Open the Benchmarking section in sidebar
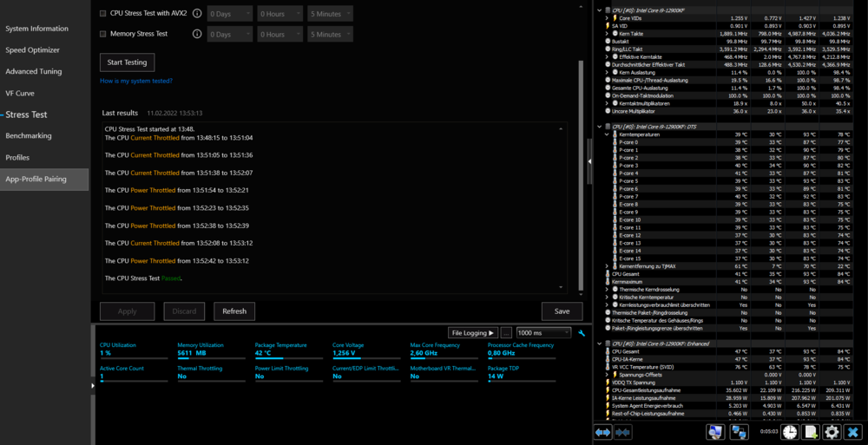 pyautogui.click(x=29, y=136)
